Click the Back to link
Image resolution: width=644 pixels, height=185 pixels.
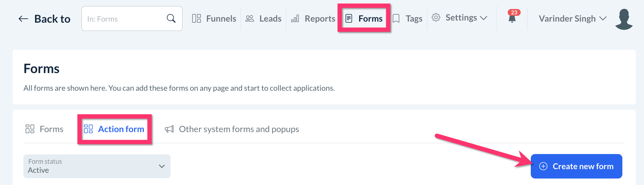[x=52, y=19]
